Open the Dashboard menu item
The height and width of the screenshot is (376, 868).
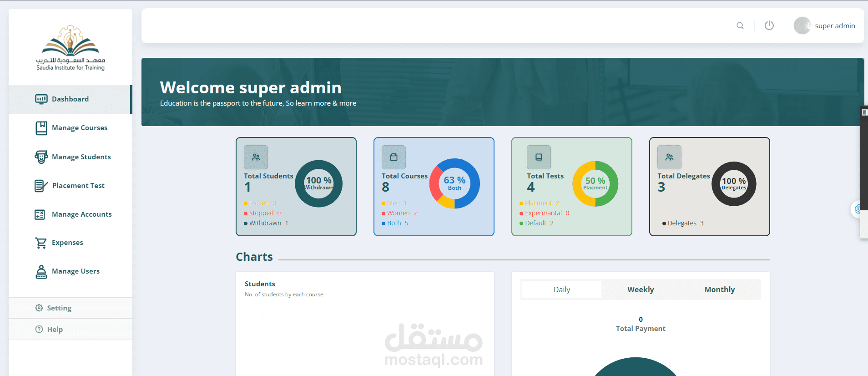(70, 99)
